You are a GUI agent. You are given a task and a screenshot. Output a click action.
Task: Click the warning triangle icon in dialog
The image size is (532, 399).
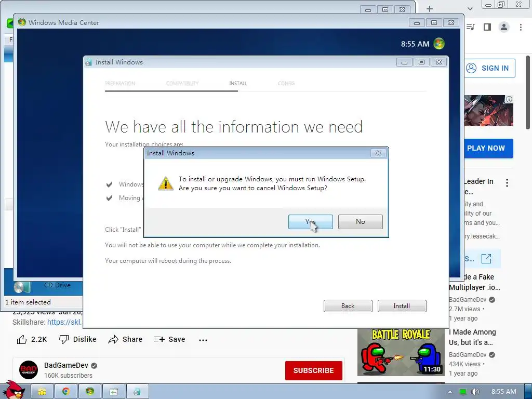click(166, 183)
